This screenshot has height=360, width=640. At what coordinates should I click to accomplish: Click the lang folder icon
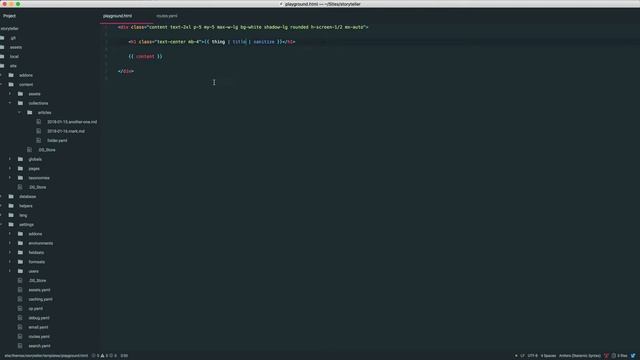[x=11, y=215]
